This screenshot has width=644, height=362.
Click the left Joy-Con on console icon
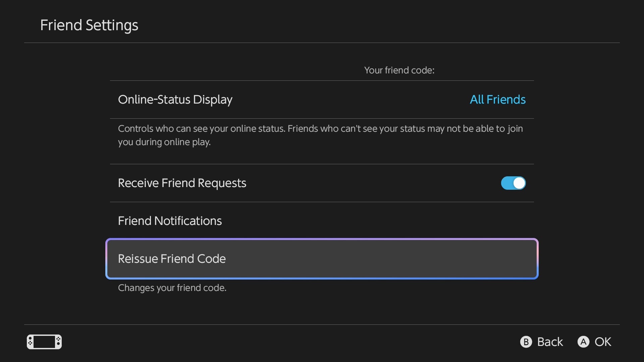tap(30, 342)
